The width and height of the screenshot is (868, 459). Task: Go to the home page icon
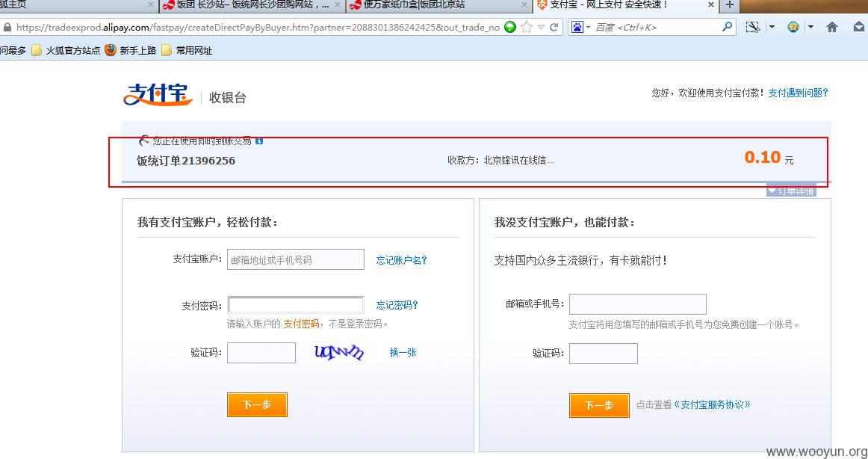pyautogui.click(x=832, y=27)
